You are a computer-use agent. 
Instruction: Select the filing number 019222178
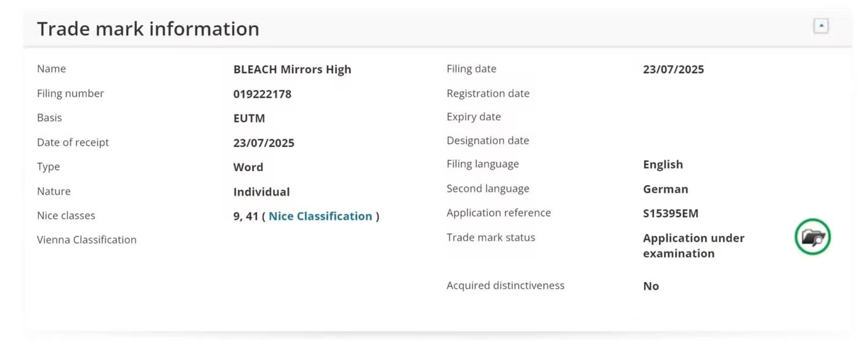(x=262, y=94)
